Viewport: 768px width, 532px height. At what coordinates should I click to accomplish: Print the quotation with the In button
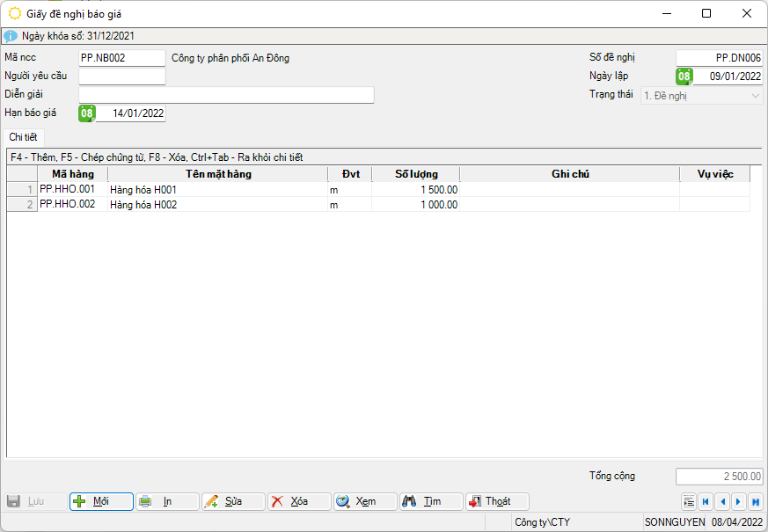[x=167, y=501]
